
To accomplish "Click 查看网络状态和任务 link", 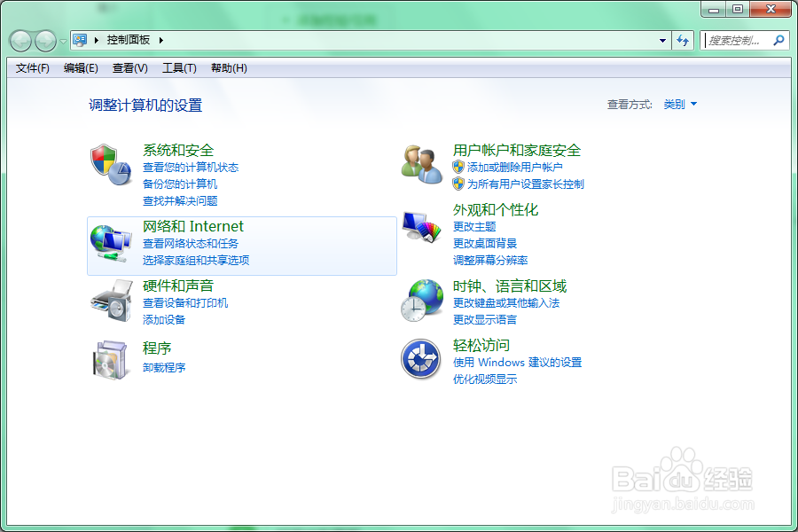I will tap(191, 244).
